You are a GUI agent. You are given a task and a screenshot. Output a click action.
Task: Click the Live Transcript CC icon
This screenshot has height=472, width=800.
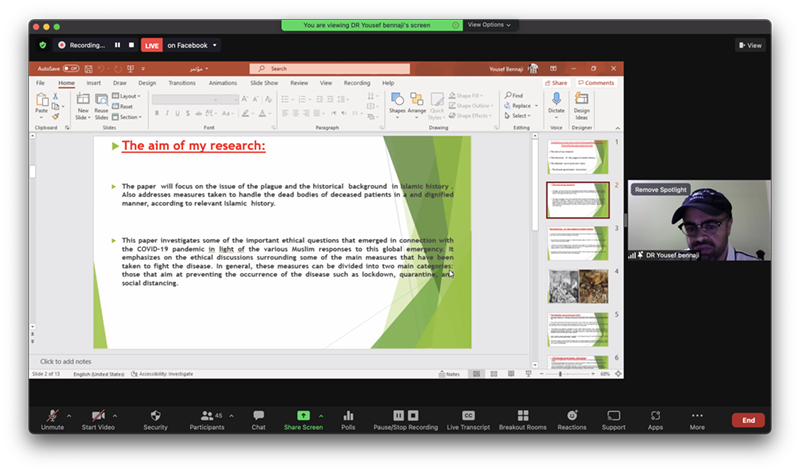click(468, 415)
